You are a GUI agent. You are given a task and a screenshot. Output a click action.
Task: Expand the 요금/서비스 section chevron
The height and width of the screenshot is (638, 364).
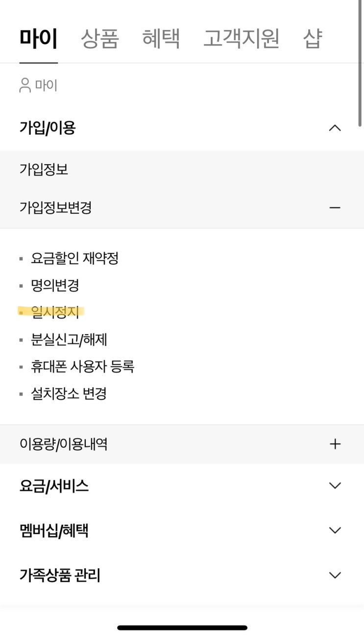[335, 486]
